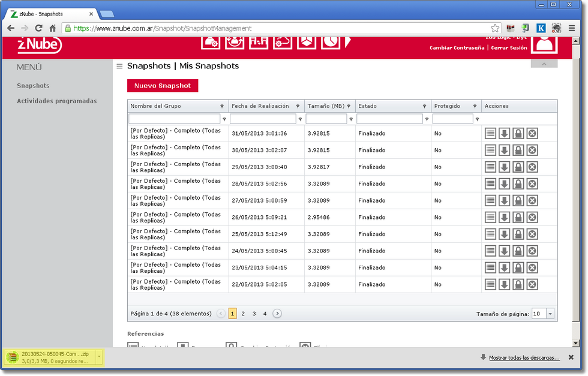Download the 24/05/2013 snapshot
Viewport: 588px width, 376px height.
[504, 251]
